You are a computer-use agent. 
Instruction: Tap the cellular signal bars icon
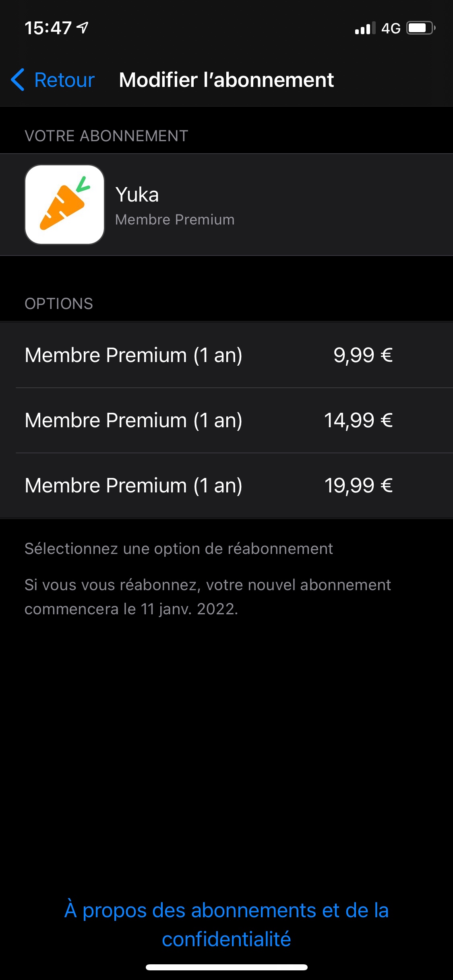365,28
